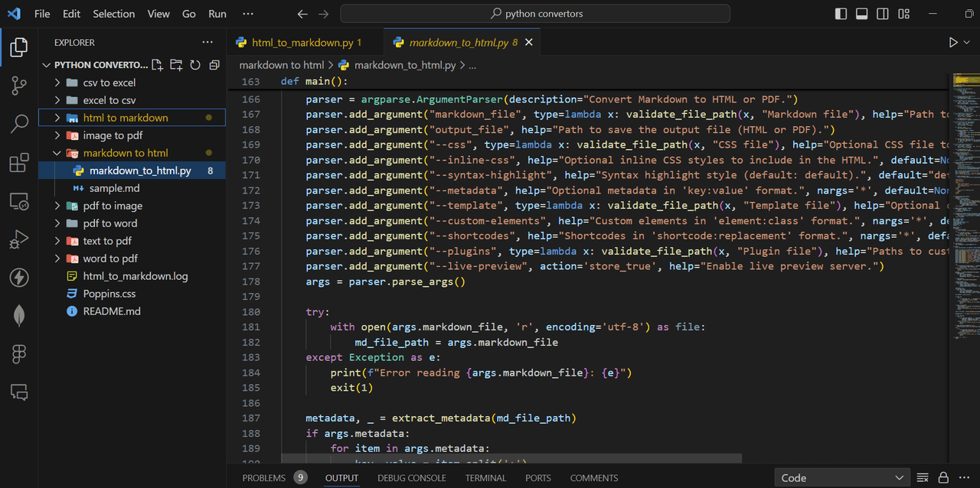Open the Code output channel dropdown
The height and width of the screenshot is (488, 980).
(x=842, y=478)
